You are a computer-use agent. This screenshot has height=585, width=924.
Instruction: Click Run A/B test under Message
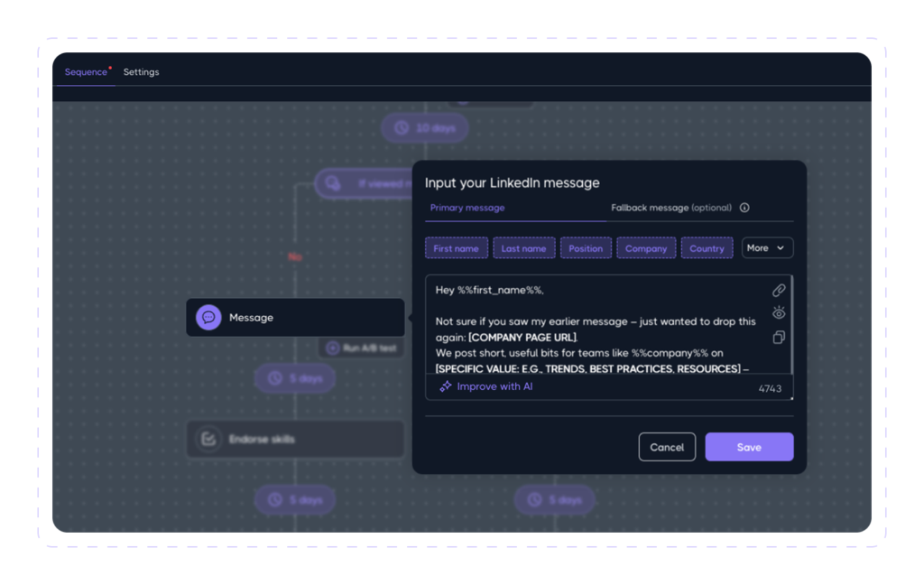(362, 348)
